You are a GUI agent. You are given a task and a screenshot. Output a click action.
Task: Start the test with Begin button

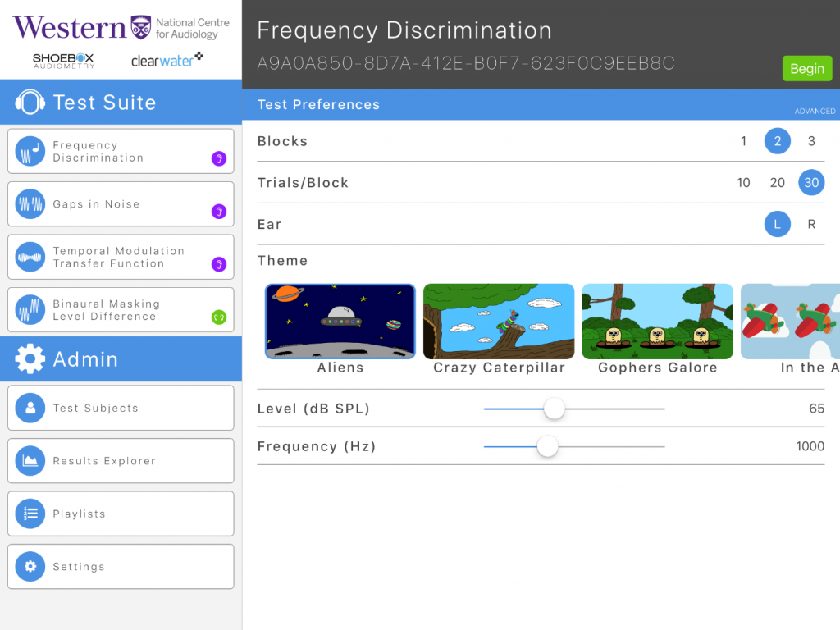(807, 69)
